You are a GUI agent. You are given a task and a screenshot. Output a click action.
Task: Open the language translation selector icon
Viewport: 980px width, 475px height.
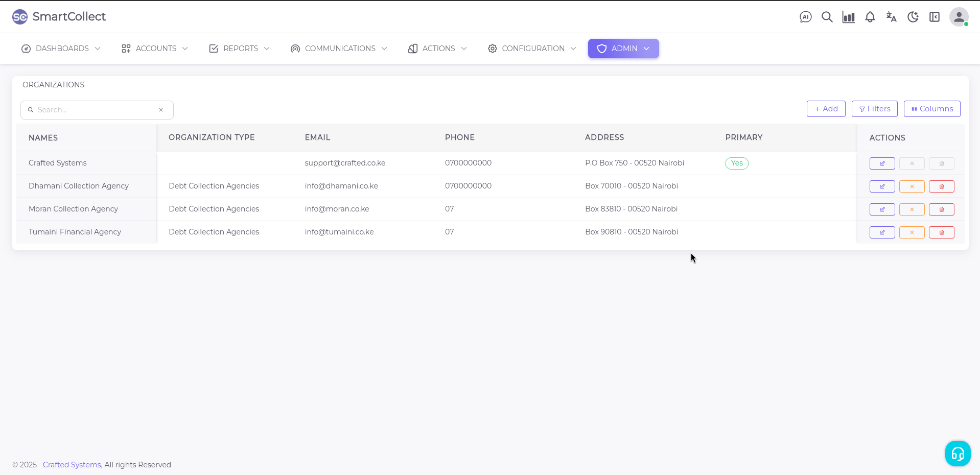[891, 17]
